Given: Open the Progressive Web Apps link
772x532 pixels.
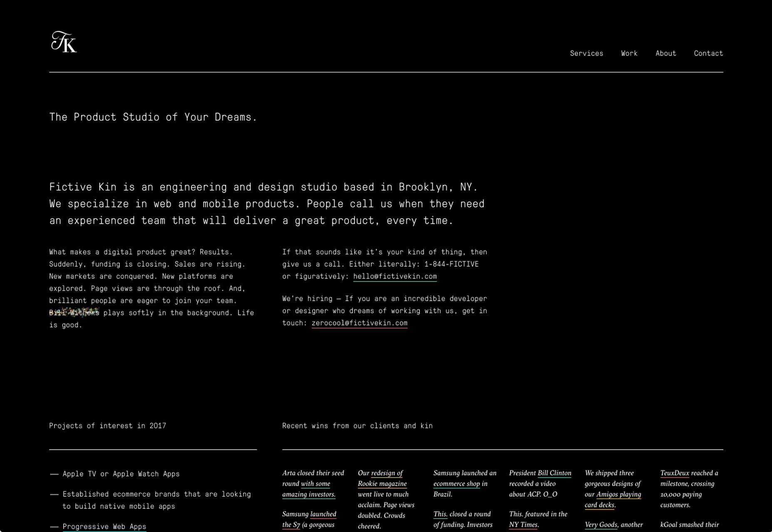Looking at the screenshot, I should [x=104, y=527].
